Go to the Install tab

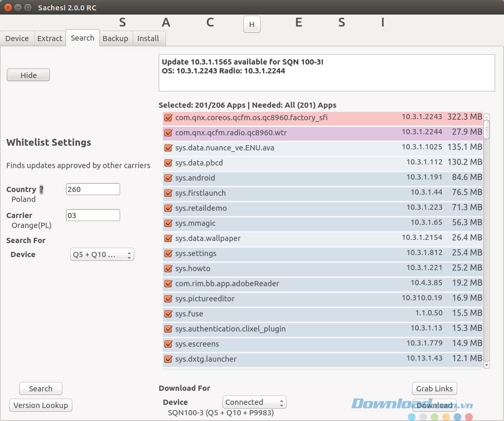148,39
